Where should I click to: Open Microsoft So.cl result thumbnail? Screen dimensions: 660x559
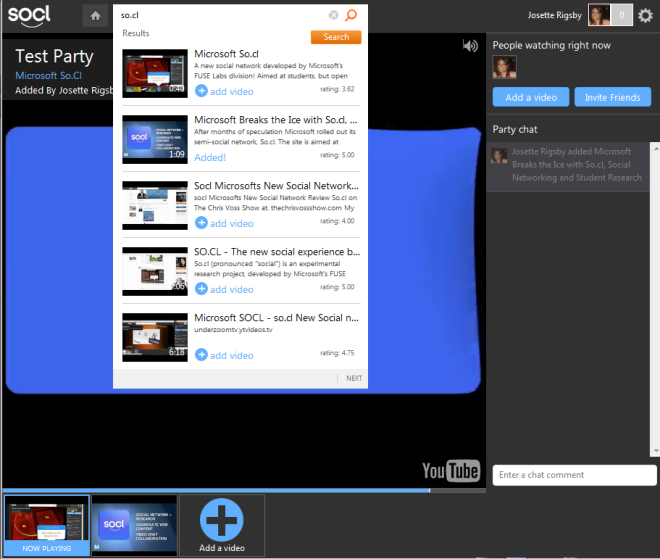[x=155, y=73]
